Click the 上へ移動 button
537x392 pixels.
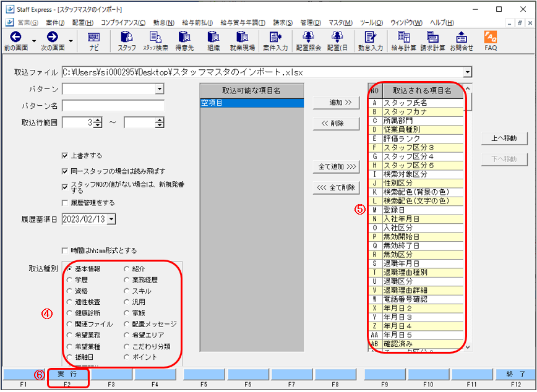click(504, 138)
